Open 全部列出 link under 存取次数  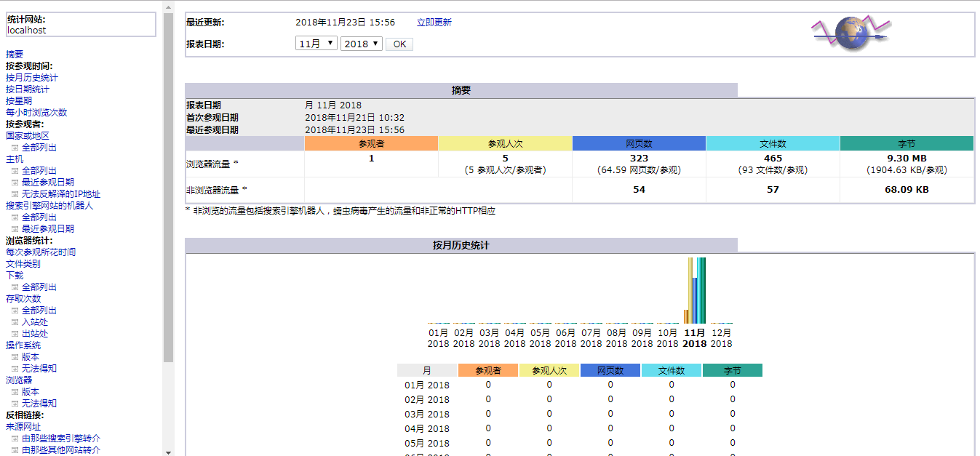click(39, 311)
